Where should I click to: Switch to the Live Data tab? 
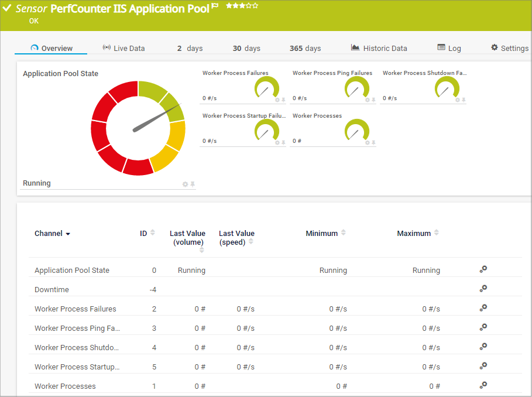(x=123, y=48)
